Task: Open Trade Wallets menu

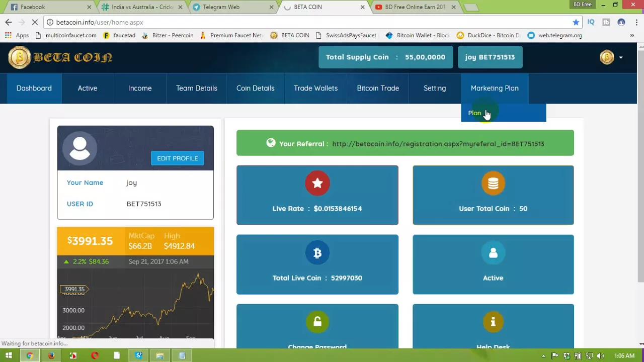Action: point(316,88)
